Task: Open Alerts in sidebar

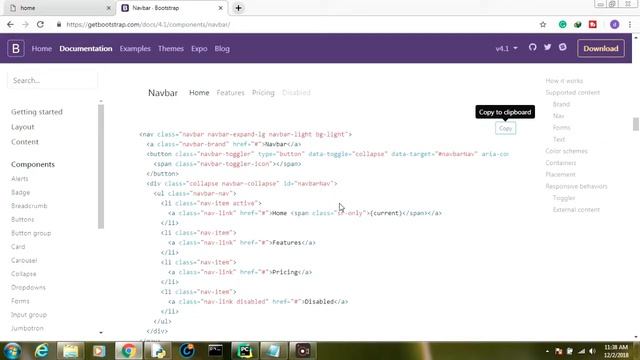Action: pyautogui.click(x=20, y=179)
